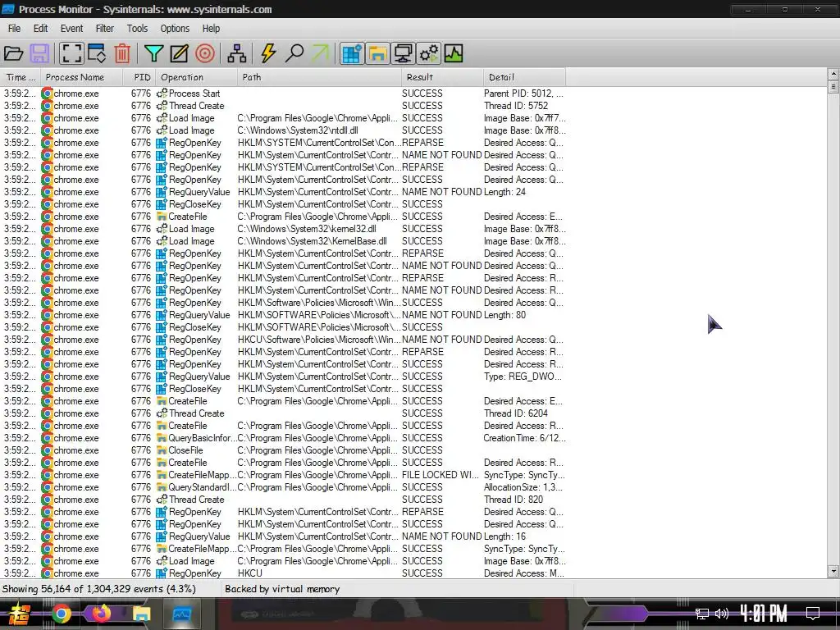
Task: Select the Include Process From Window target icon
Action: coord(205,53)
